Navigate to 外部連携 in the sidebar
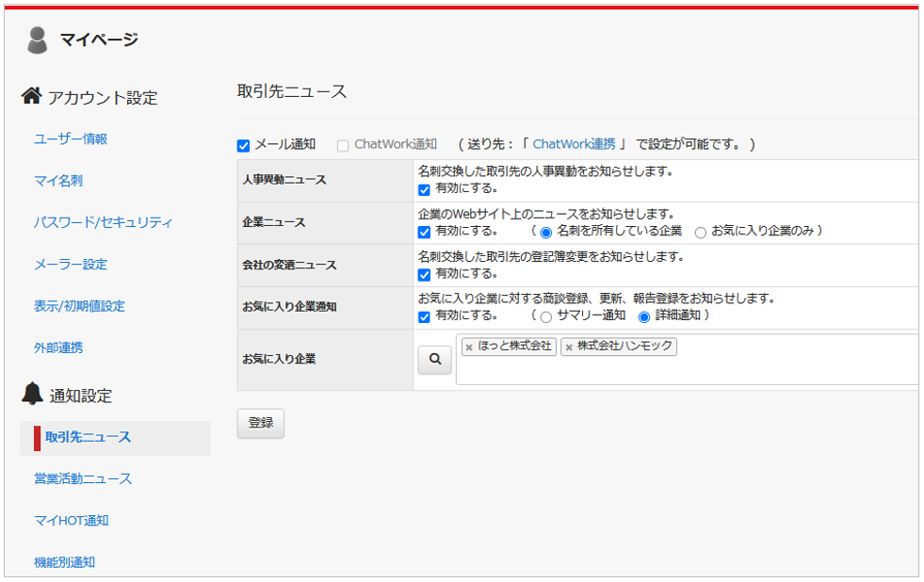Viewport: 924px width, 582px height. (x=58, y=348)
